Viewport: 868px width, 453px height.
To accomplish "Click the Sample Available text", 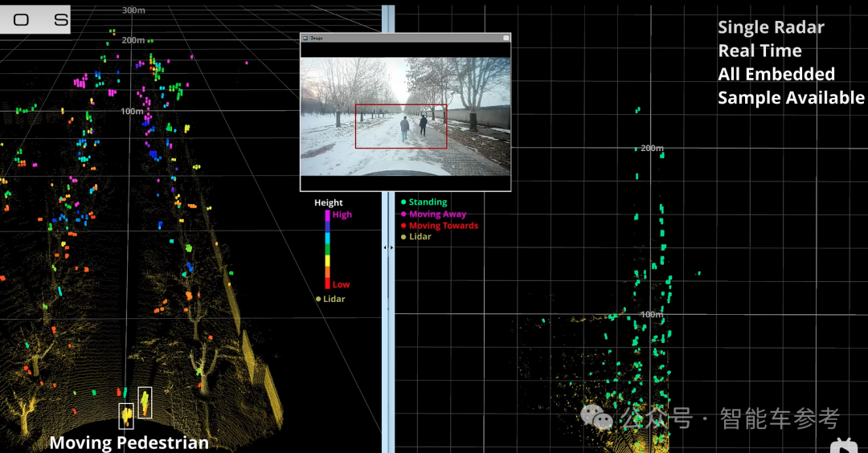I will tap(791, 97).
